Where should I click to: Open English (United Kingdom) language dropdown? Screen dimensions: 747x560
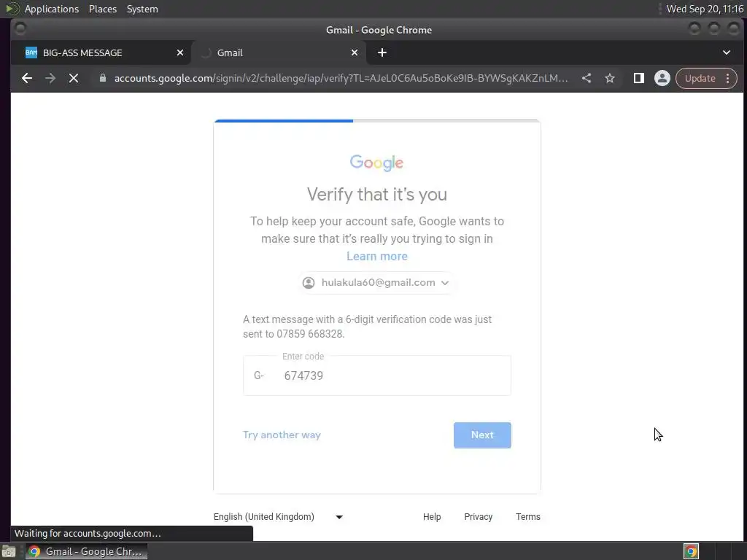pyautogui.click(x=278, y=517)
